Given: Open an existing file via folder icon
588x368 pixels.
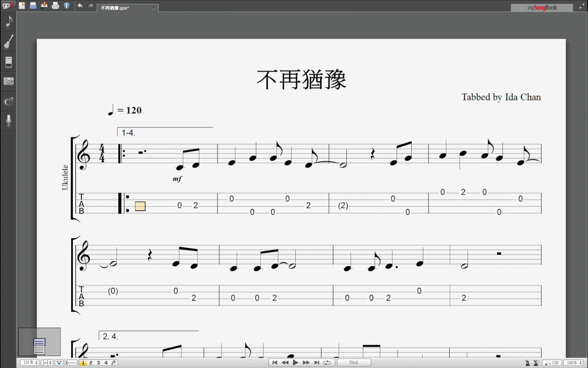Looking at the screenshot, I should 33,5.
